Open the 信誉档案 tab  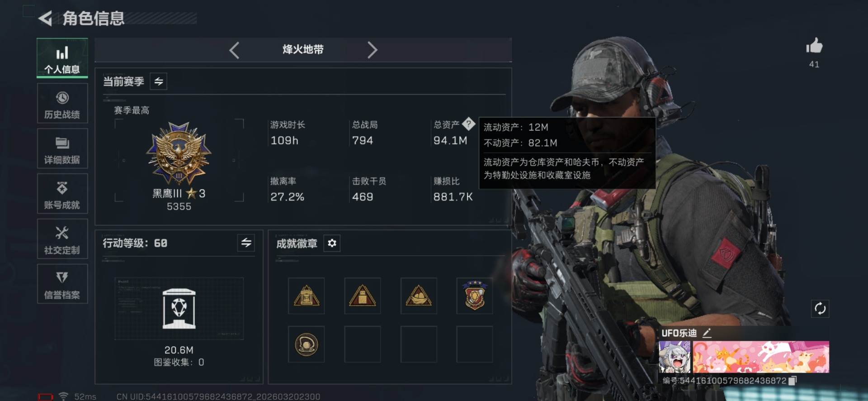[x=62, y=284]
